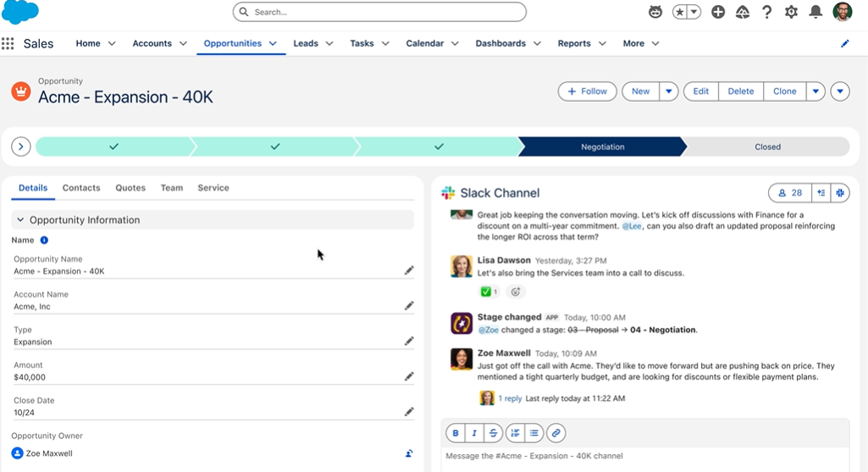
Task: Expand the sales path details chevron
Action: click(x=21, y=147)
